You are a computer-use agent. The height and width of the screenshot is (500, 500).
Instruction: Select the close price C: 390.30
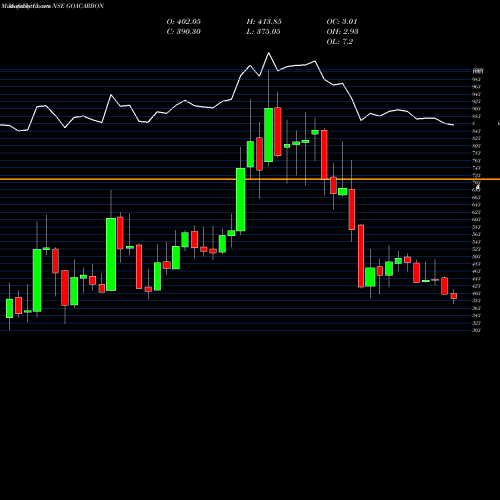coord(184,32)
